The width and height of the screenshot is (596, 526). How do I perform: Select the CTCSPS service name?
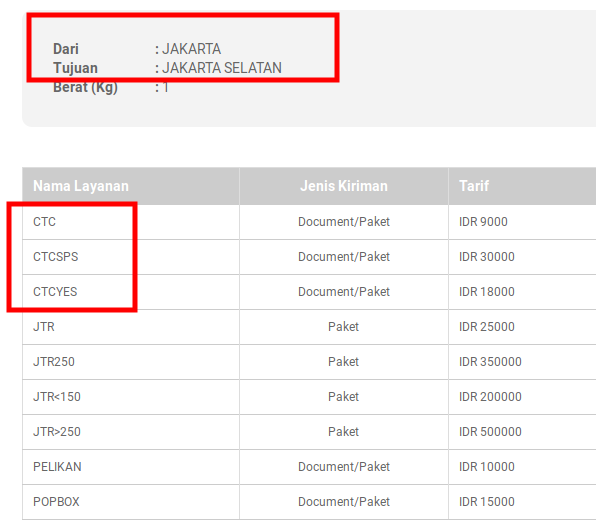click(55, 257)
